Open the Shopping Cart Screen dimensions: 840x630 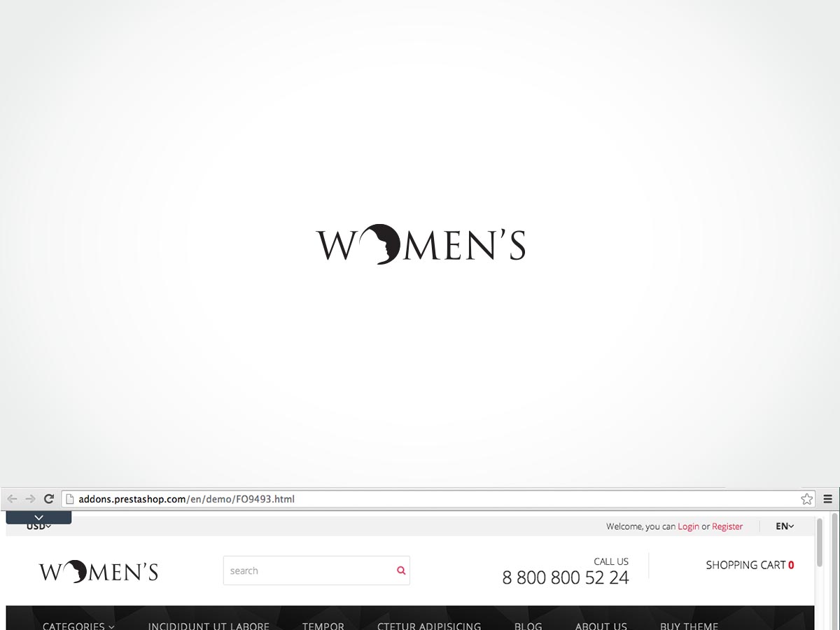pos(749,565)
